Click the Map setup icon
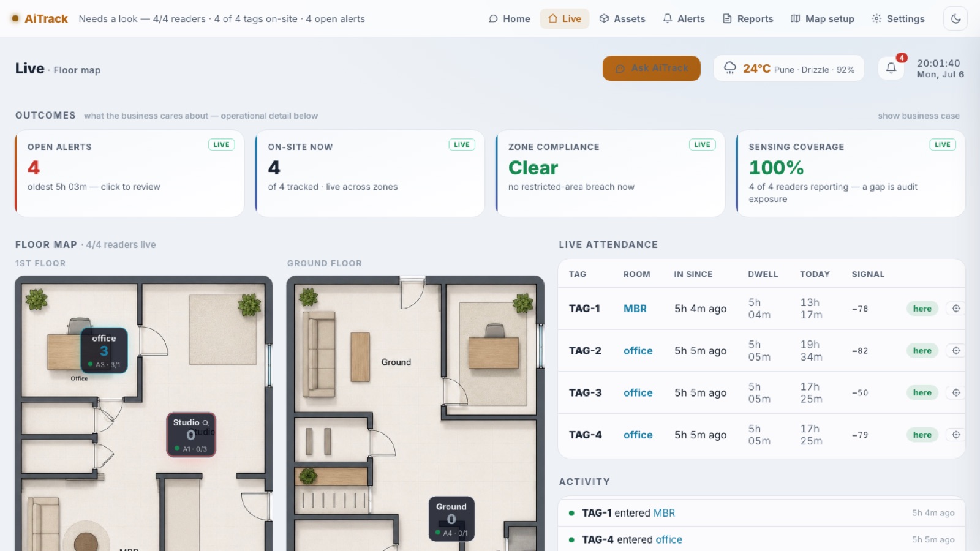 pyautogui.click(x=795, y=19)
